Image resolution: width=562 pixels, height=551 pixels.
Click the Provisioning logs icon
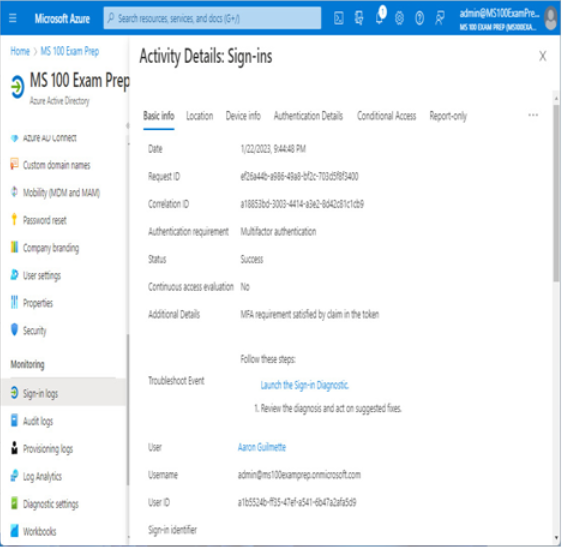[14, 448]
